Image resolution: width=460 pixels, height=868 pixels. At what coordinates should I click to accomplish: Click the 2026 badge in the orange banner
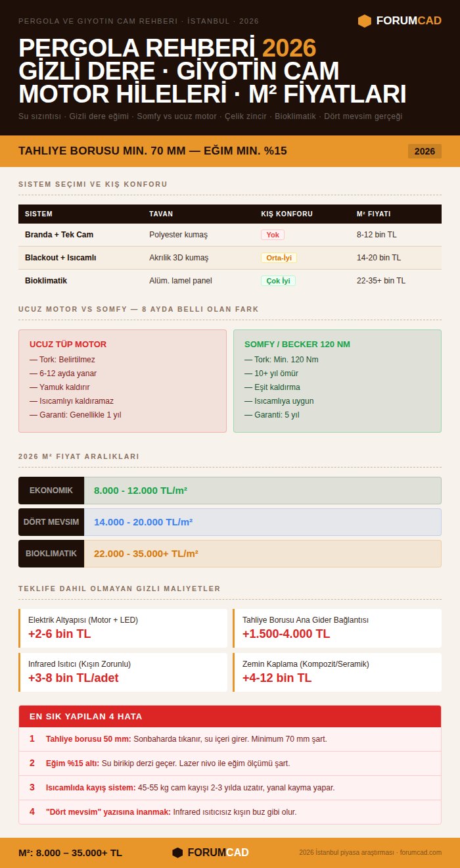pyautogui.click(x=425, y=151)
